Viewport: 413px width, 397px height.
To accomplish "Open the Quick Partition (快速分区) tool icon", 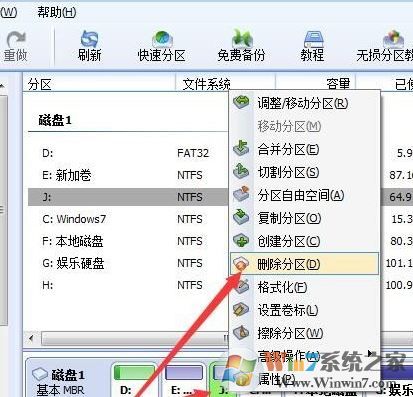I will click(162, 39).
